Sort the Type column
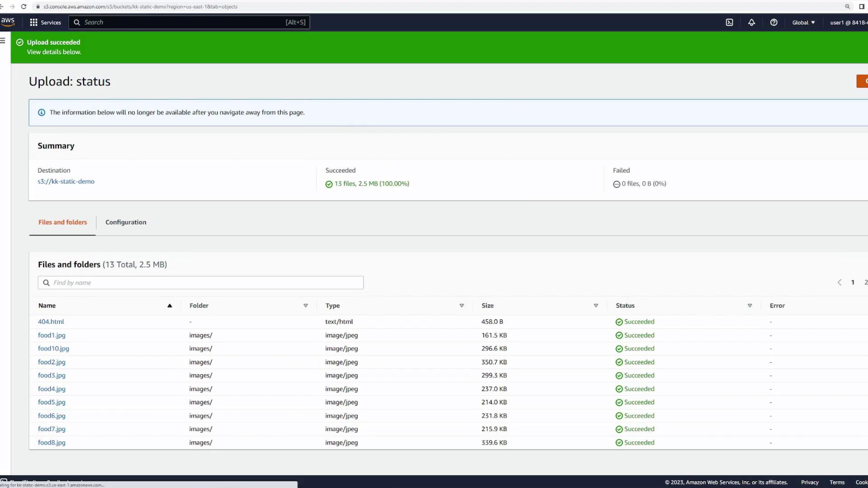This screenshot has width=868, height=488. pyautogui.click(x=462, y=306)
